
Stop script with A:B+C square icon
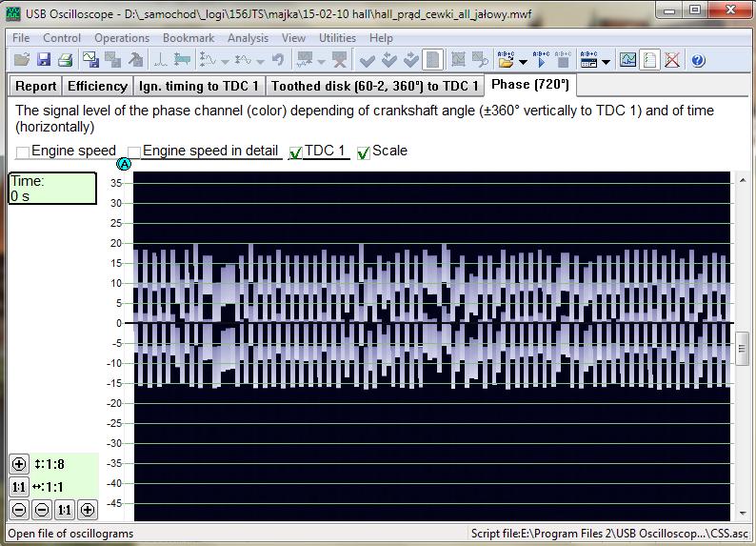(563, 60)
